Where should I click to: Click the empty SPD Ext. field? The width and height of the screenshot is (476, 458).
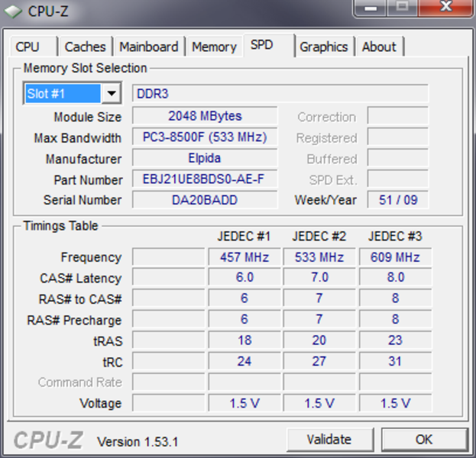pyautogui.click(x=397, y=179)
